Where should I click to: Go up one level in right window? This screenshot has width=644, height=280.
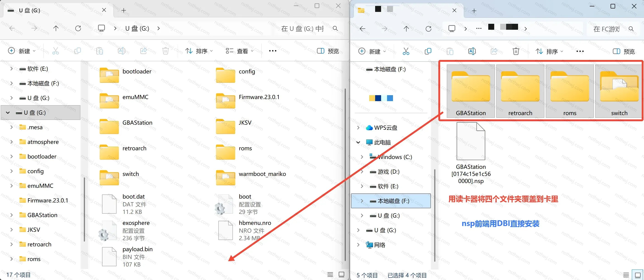click(406, 29)
